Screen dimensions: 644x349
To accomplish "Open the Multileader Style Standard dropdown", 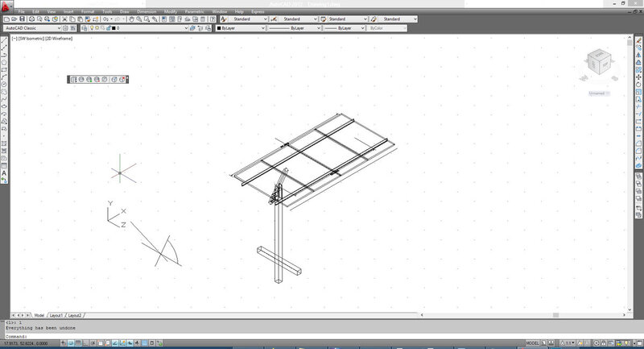I will 398,19.
